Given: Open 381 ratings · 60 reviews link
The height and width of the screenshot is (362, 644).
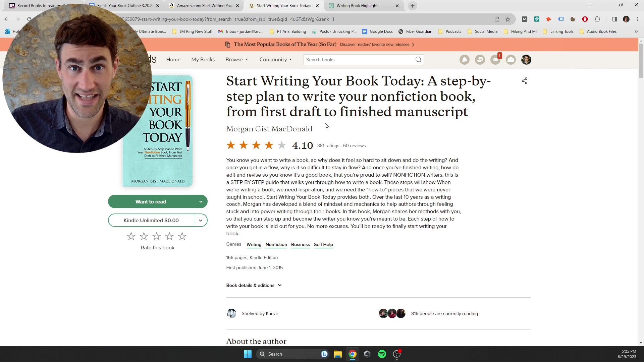Looking at the screenshot, I should (341, 145).
